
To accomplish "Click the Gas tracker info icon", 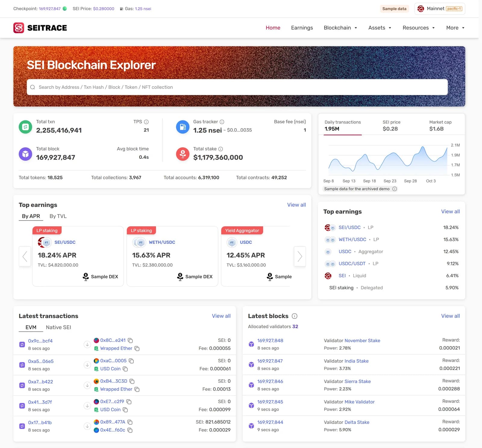I will coord(222,122).
